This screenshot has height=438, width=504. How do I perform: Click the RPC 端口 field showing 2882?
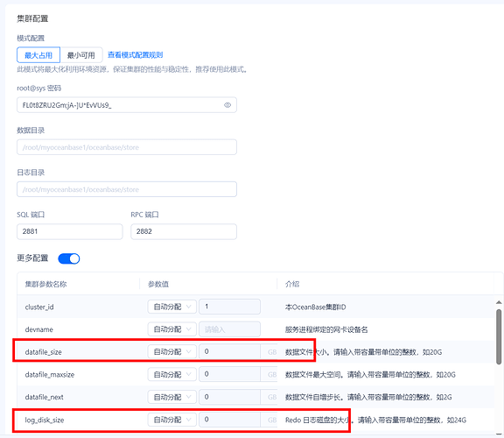[x=184, y=231]
